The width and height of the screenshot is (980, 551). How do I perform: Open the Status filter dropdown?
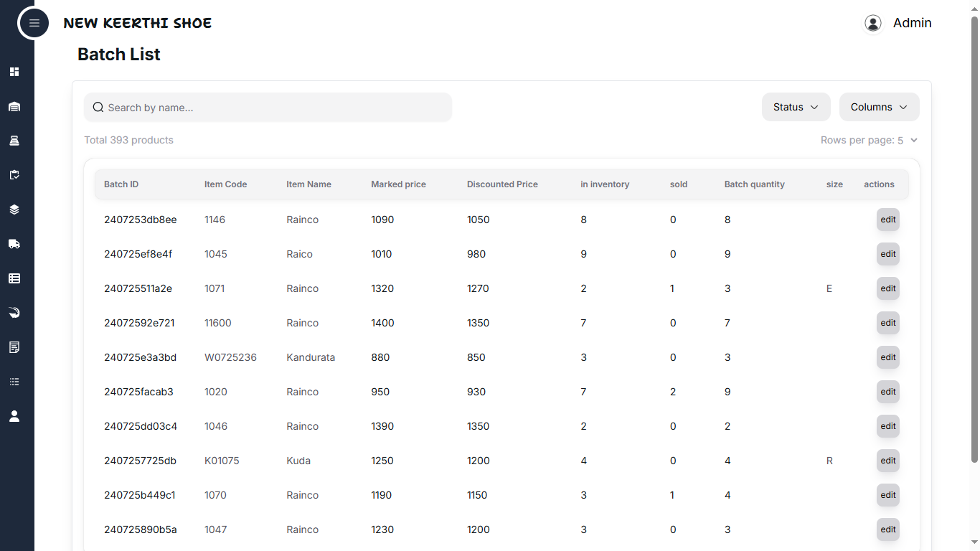(796, 107)
